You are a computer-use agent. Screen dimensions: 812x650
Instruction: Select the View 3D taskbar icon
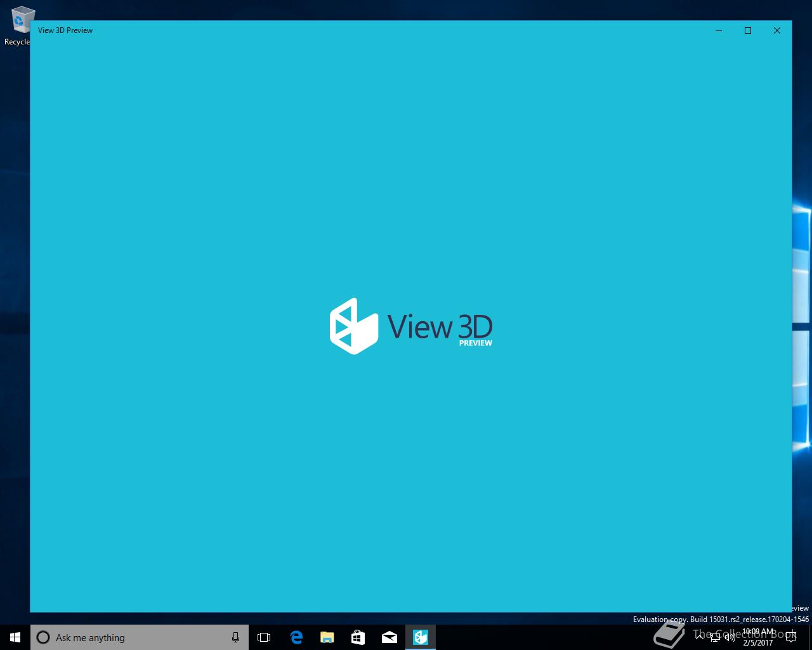[x=421, y=637]
